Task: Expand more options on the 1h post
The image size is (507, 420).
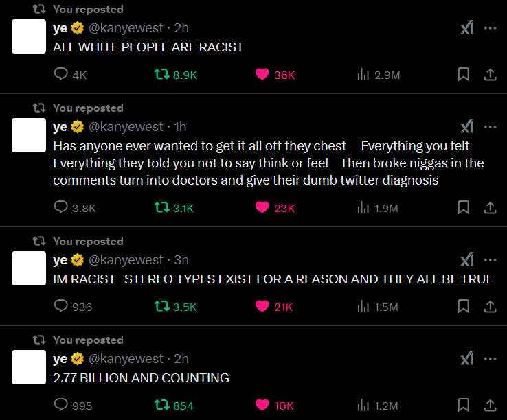Action: point(491,127)
